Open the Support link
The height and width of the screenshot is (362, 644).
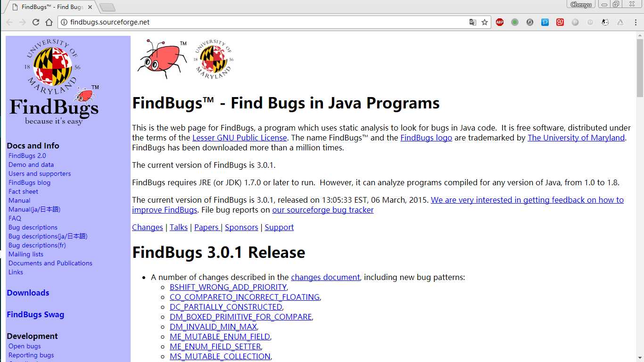pyautogui.click(x=279, y=227)
